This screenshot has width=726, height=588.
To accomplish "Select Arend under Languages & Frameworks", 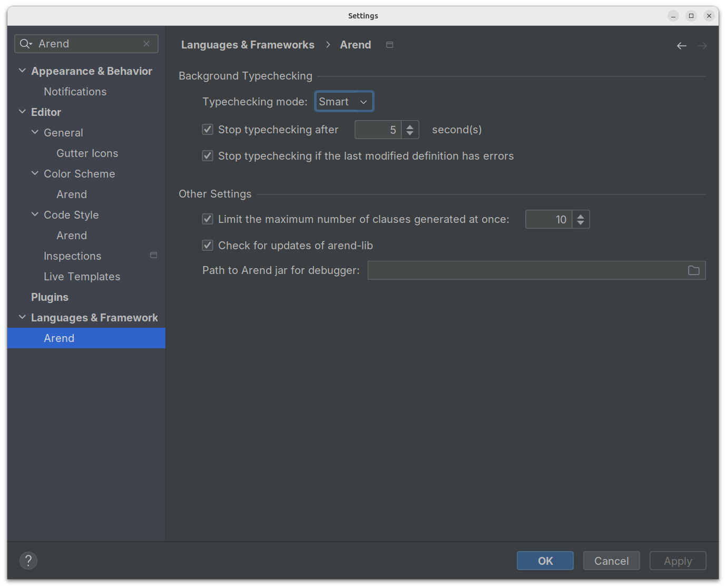I will (x=86, y=338).
